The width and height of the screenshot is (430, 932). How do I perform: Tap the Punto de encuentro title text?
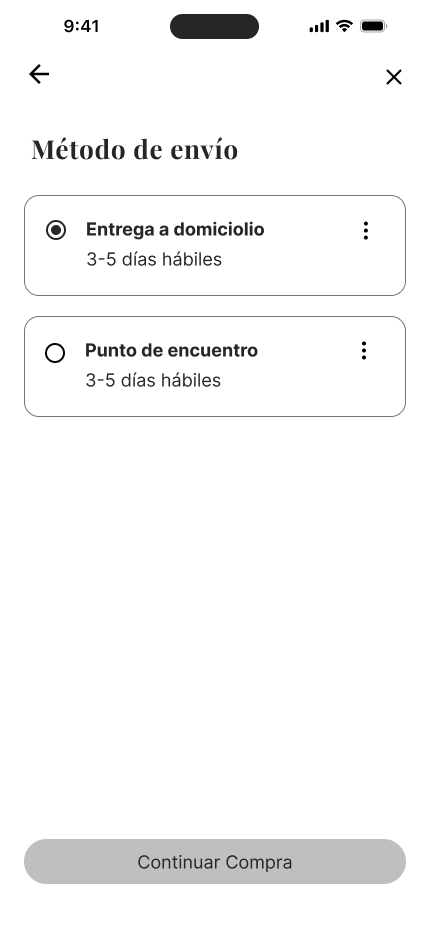coord(171,351)
